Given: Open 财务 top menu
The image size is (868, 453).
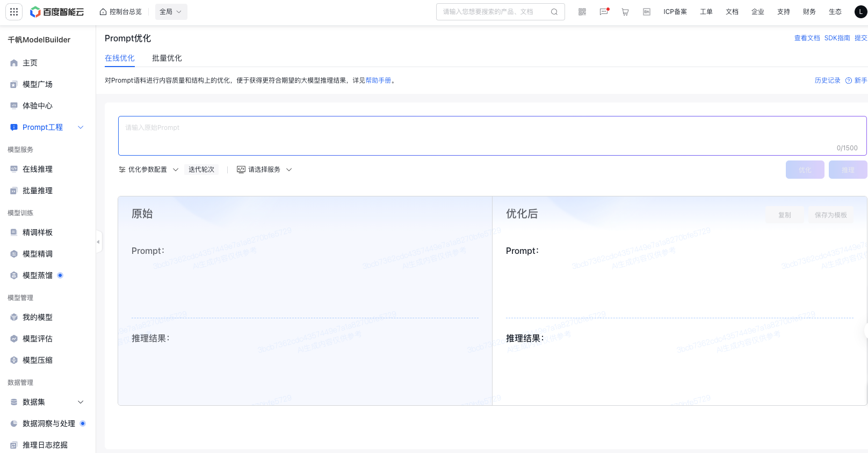Looking at the screenshot, I should (809, 12).
